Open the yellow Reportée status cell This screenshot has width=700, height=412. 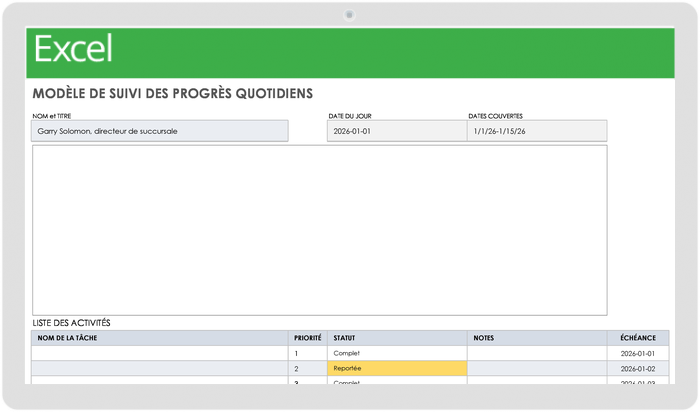397,369
